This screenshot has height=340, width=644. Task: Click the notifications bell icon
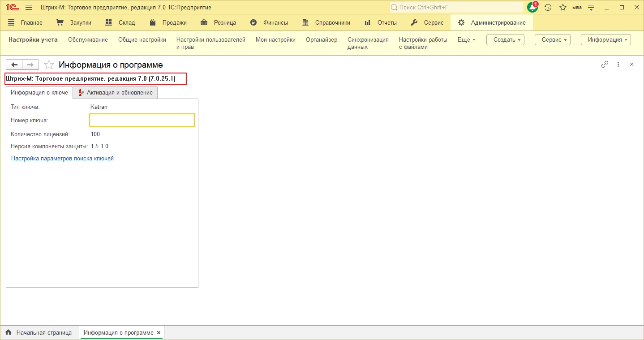[532, 8]
